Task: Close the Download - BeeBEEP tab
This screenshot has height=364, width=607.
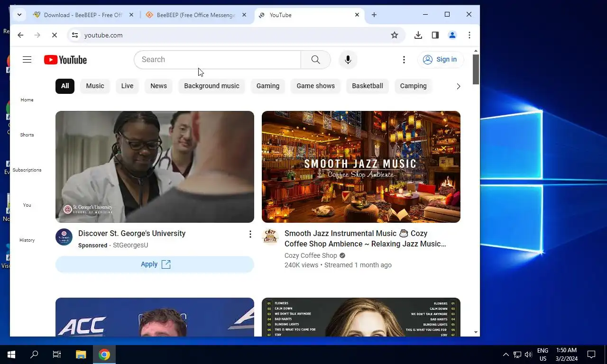Action: click(x=131, y=15)
